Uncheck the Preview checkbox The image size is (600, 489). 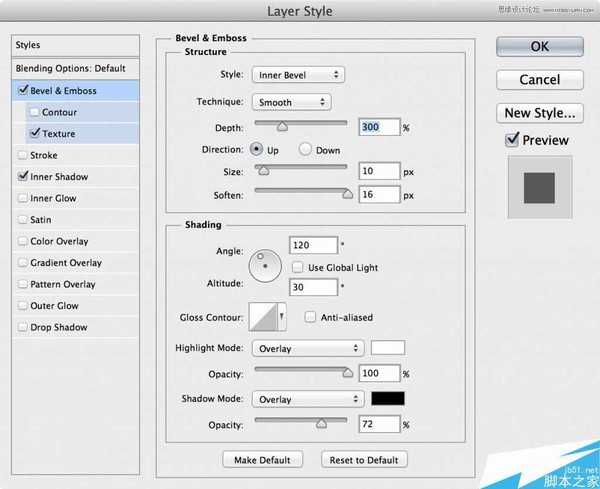coord(512,141)
